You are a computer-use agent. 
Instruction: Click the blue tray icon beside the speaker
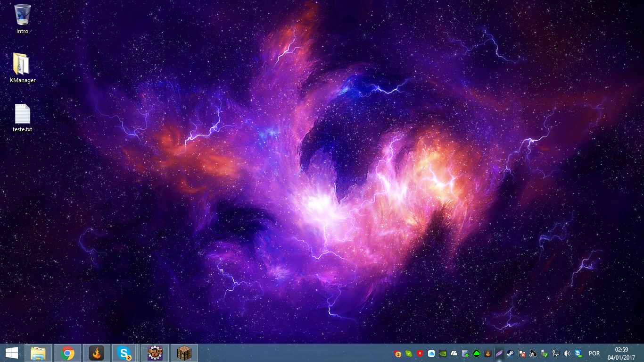click(x=578, y=354)
